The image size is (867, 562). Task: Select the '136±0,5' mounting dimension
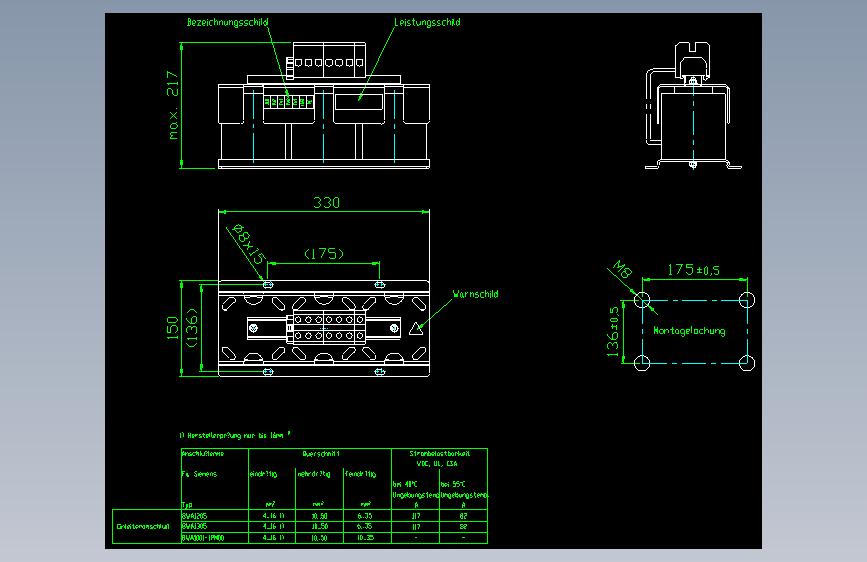click(613, 331)
